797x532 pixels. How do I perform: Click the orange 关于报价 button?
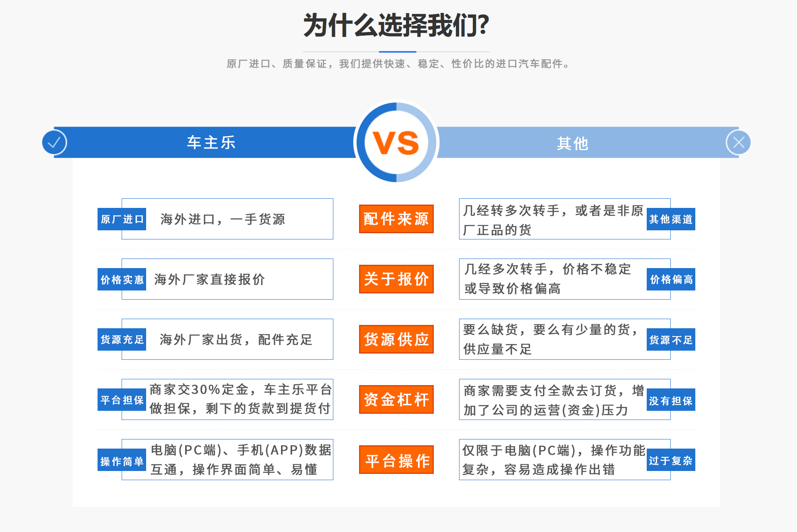(396, 279)
